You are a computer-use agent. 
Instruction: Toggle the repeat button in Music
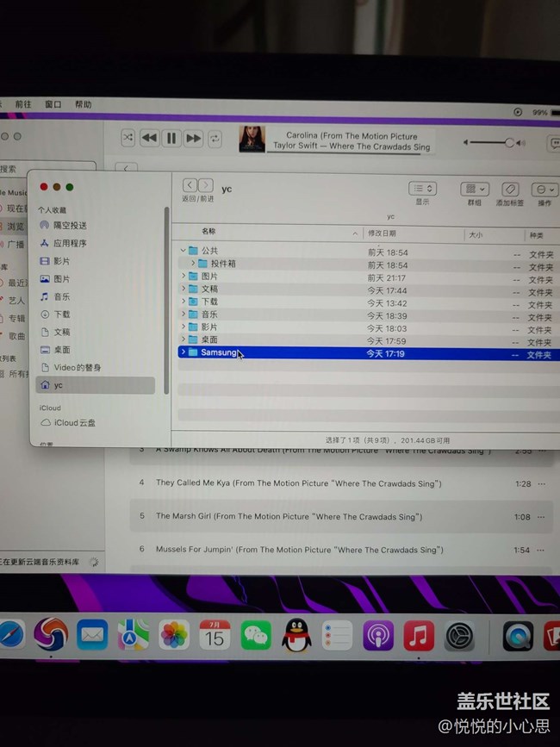(215, 138)
